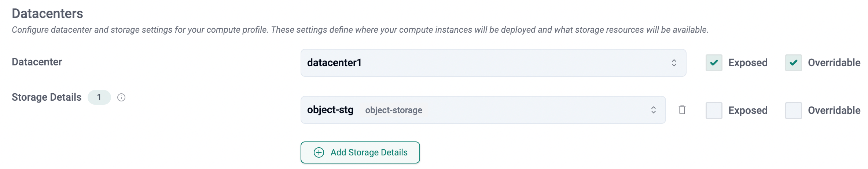This screenshot has height=169, width=868.
Task: Uncheck the Exposed checkbox for Datacenter
Action: [714, 63]
